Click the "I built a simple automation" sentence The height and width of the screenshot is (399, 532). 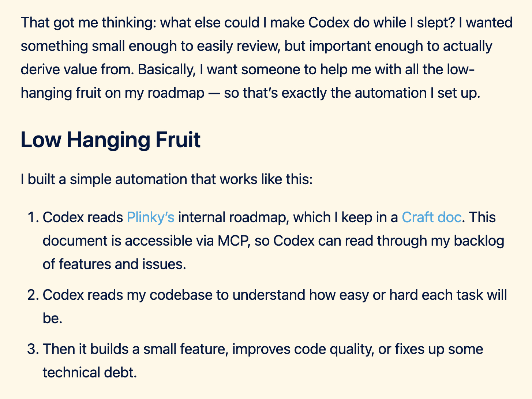pyautogui.click(x=166, y=179)
